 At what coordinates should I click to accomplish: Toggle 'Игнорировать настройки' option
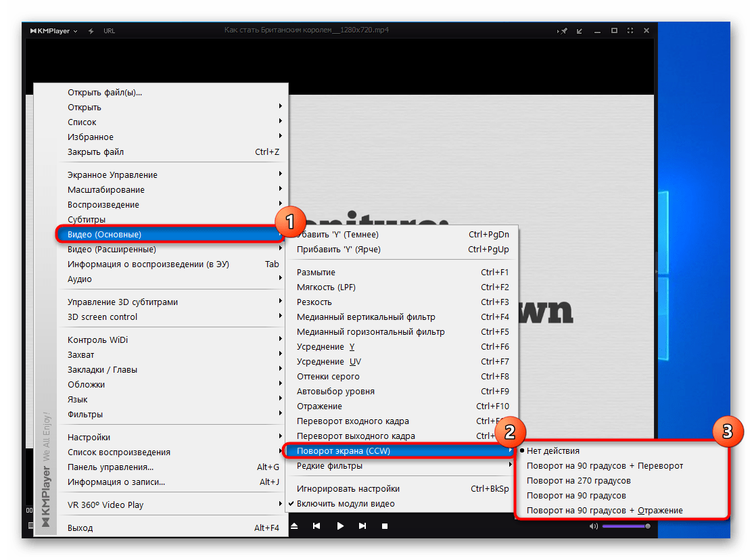point(401,488)
